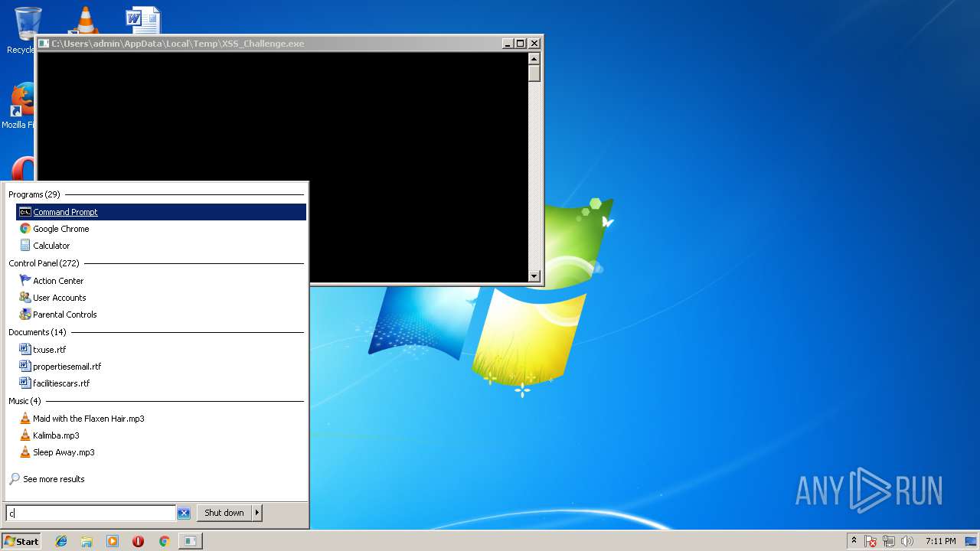Show hidden tray icons arrow
This screenshot has height=551, width=980.
854,541
